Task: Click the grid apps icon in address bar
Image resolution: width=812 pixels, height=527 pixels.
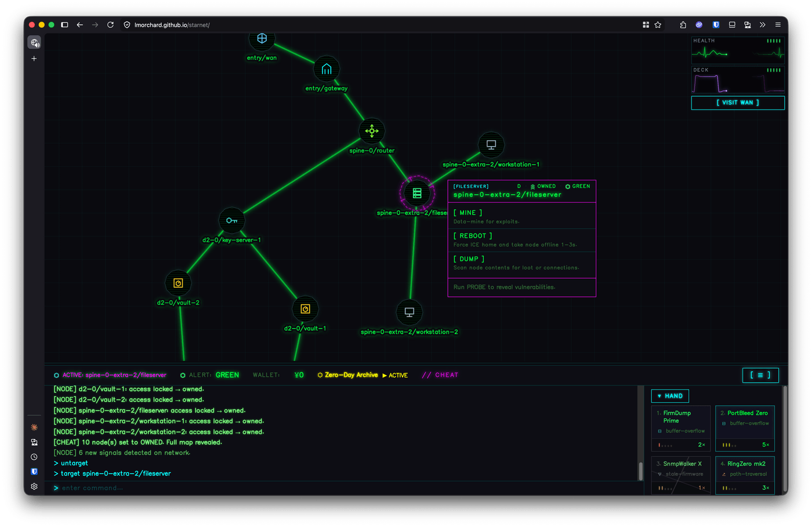Action: pos(646,25)
